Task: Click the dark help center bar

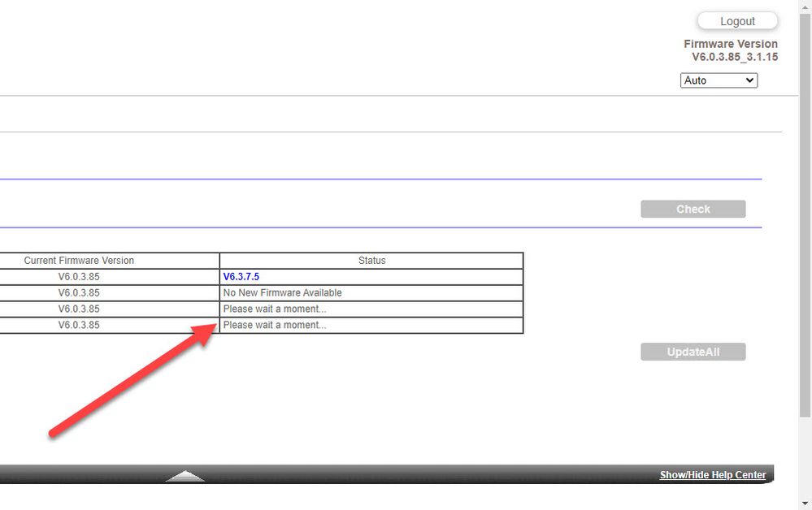Action: tap(406, 475)
